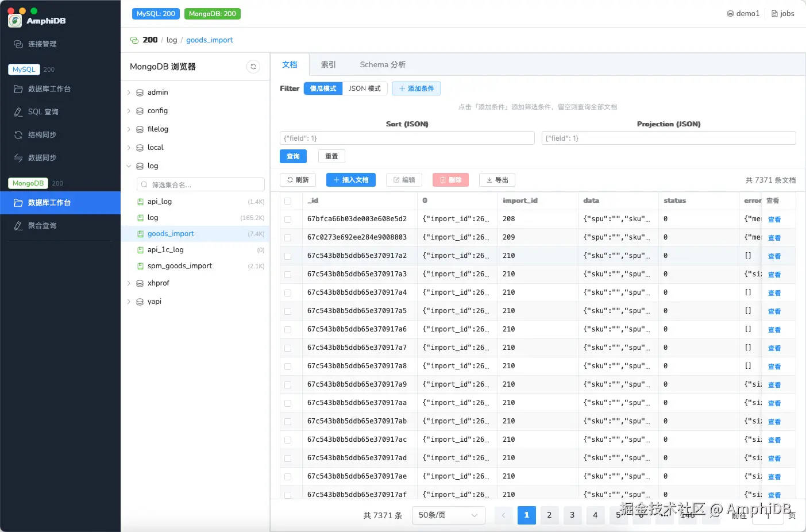This screenshot has width=806, height=532.
Task: Expand the config database node
Action: (x=129, y=111)
